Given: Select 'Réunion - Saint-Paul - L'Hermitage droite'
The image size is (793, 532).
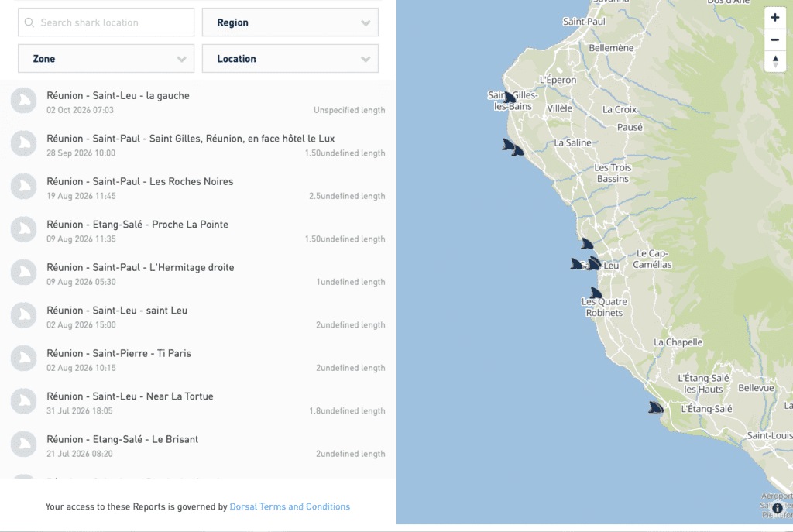Looking at the screenshot, I should point(141,267).
